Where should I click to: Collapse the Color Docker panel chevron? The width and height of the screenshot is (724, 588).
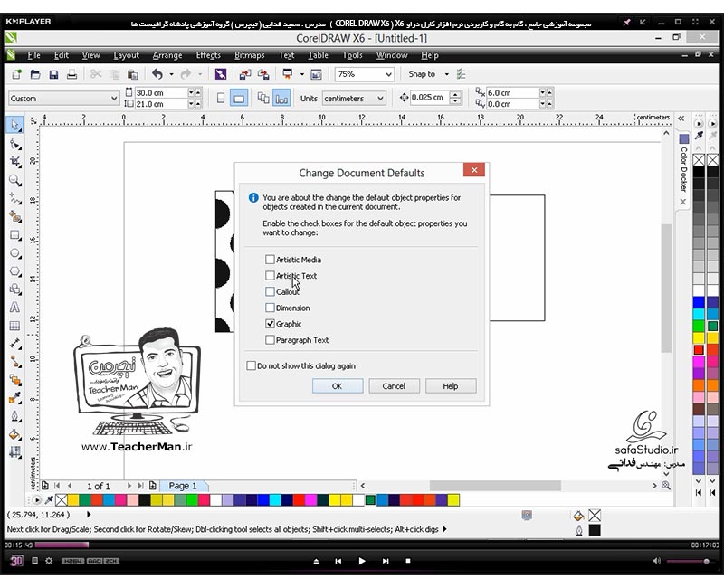tap(681, 119)
